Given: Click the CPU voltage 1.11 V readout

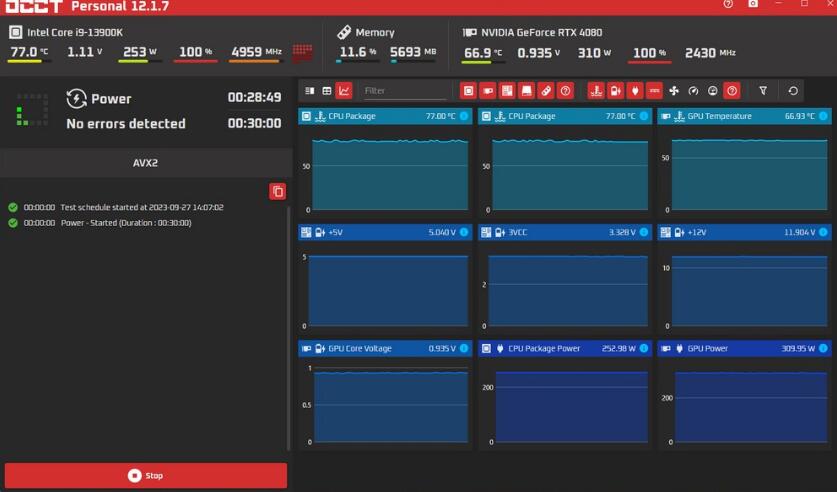Looking at the screenshot, I should (x=85, y=52).
